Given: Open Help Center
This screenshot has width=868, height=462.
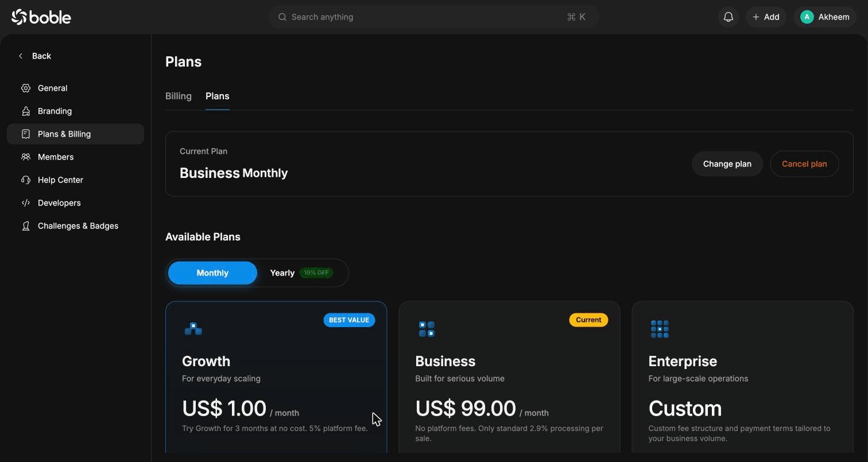Looking at the screenshot, I should 75,180.
